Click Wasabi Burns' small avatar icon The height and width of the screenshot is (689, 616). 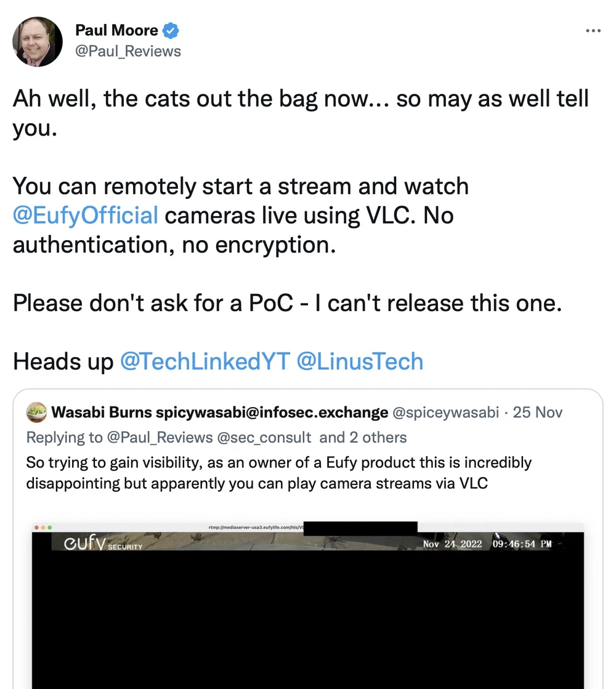click(36, 412)
